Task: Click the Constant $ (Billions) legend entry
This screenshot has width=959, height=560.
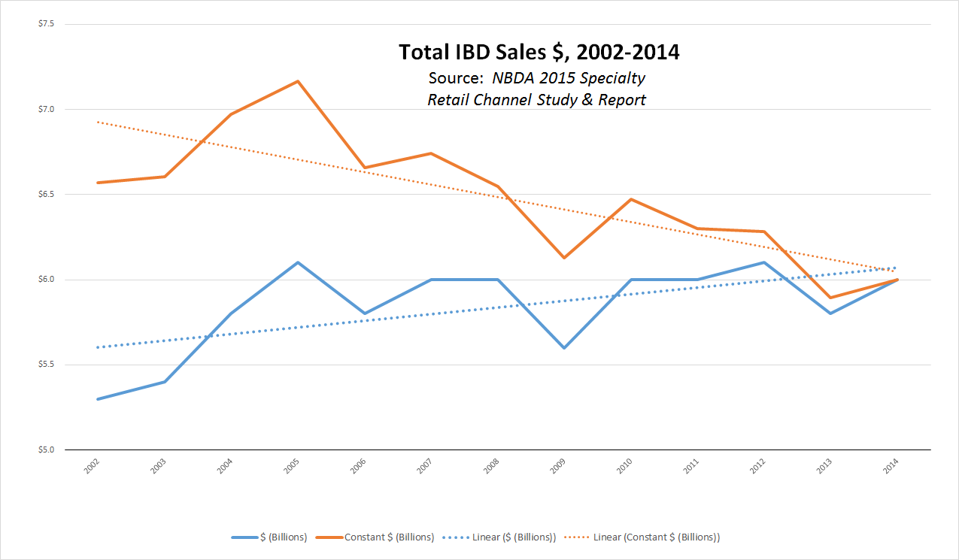Action: [x=375, y=537]
